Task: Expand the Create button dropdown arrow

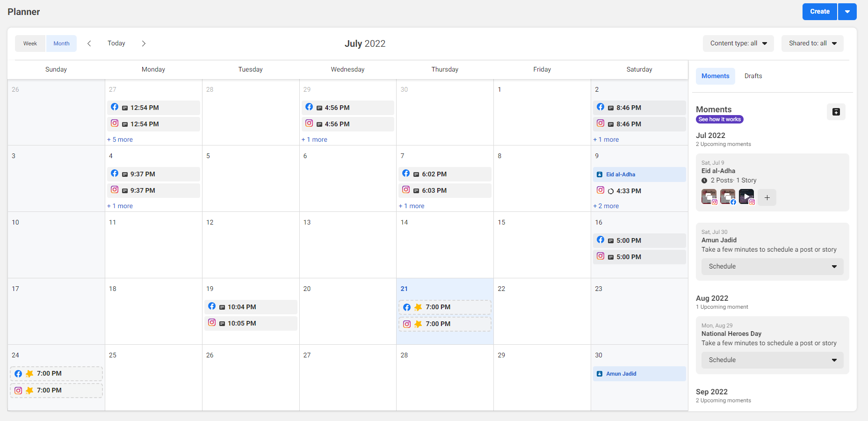Action: [847, 12]
